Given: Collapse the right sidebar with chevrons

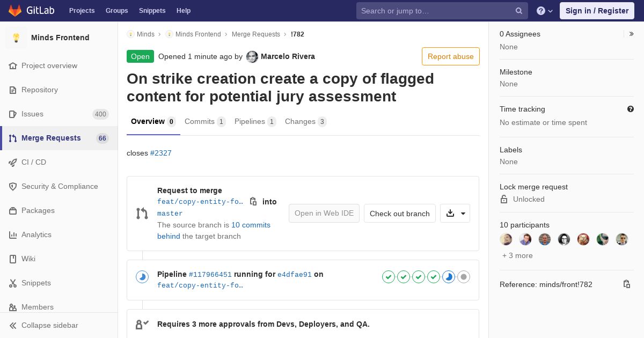Looking at the screenshot, I should (x=631, y=34).
